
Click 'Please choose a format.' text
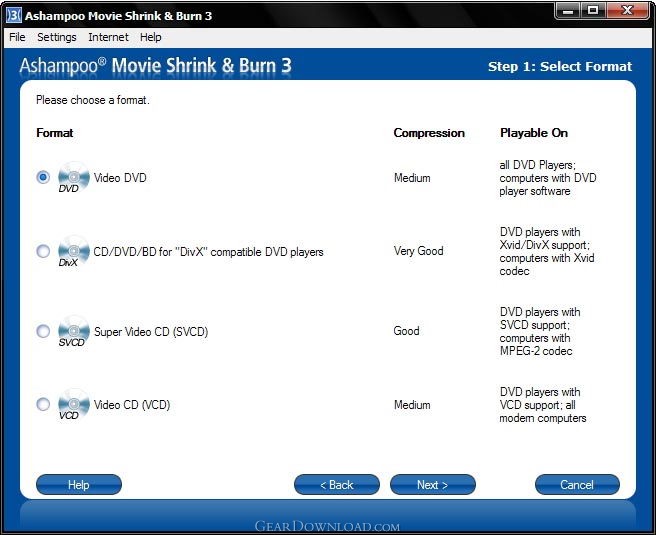tap(93, 100)
